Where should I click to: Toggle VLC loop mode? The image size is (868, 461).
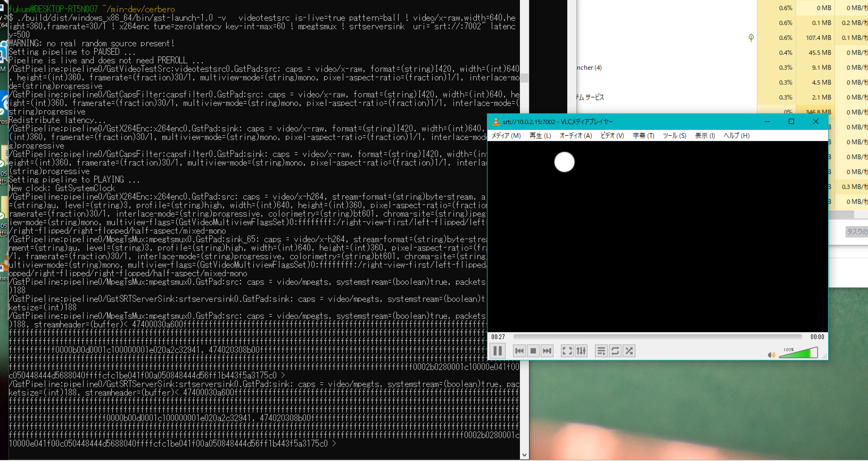615,351
